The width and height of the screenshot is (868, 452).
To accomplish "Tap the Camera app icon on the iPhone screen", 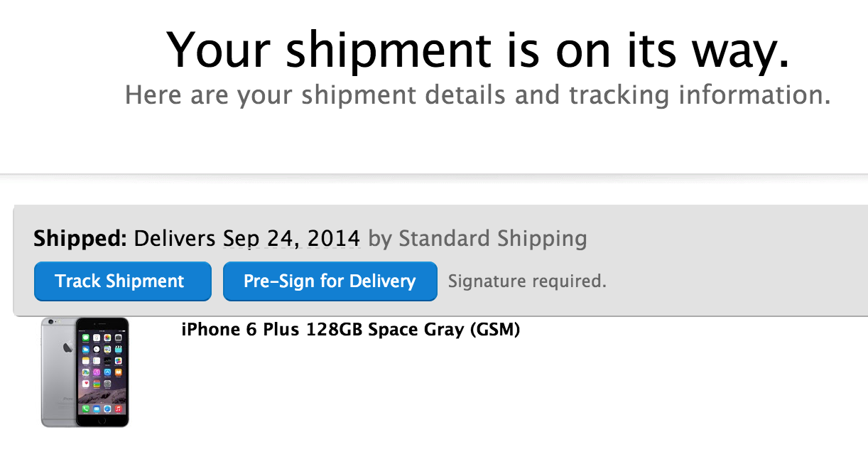I will (118, 338).
